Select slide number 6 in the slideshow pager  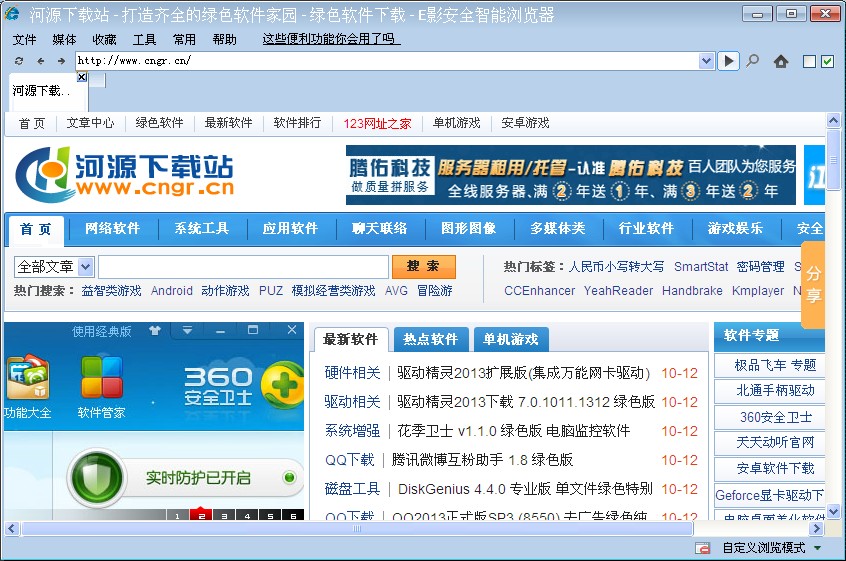point(294,515)
